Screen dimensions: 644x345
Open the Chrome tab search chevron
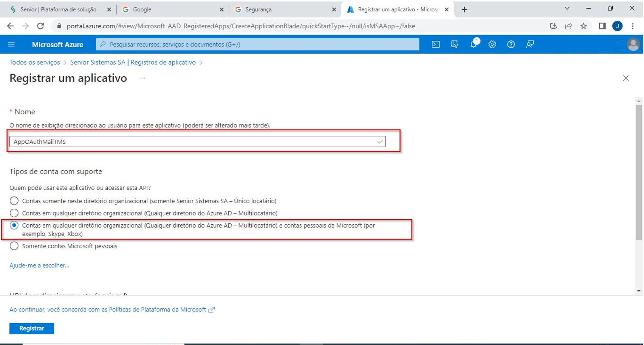tap(567, 8)
